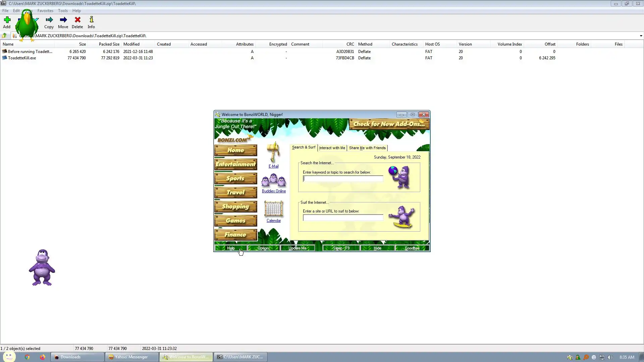The height and width of the screenshot is (362, 644).
Task: Click the Check for New Add-Ons banner
Action: [x=389, y=124]
